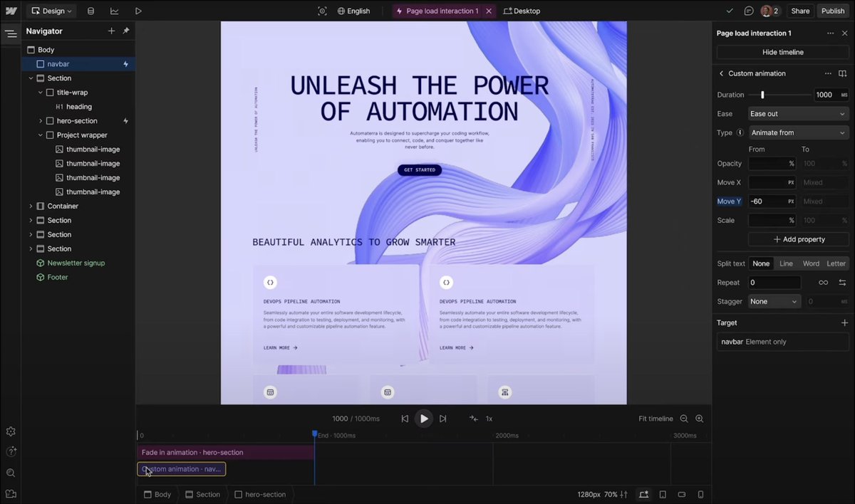Open the analytics chart icon
The height and width of the screenshot is (504, 855).
(x=115, y=11)
